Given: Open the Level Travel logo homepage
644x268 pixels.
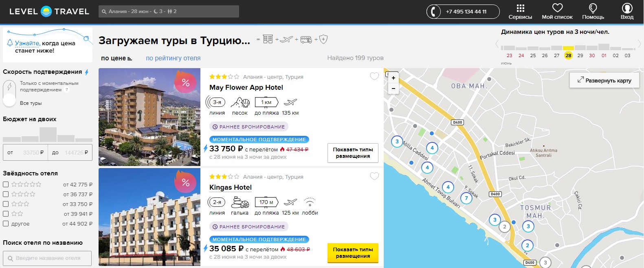Looking at the screenshot, I should [49, 11].
